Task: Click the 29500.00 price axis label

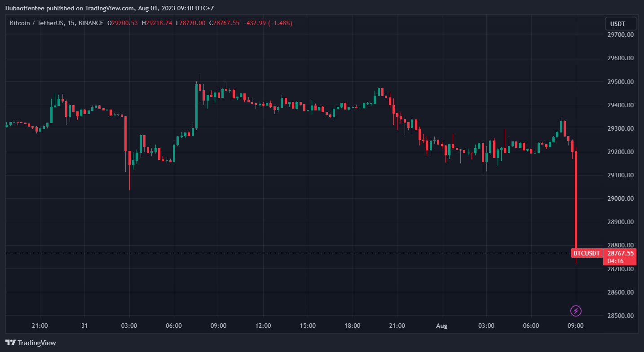Action: pos(620,82)
